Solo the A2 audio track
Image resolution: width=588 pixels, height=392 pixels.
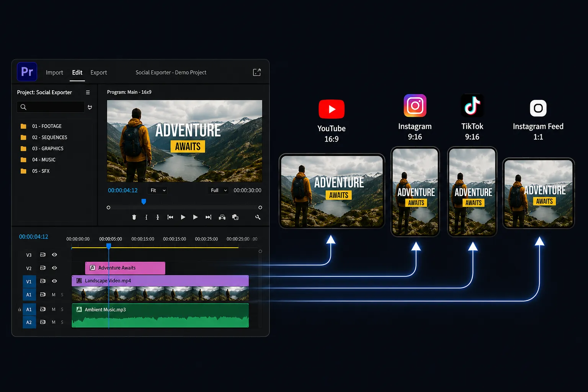[x=62, y=322]
